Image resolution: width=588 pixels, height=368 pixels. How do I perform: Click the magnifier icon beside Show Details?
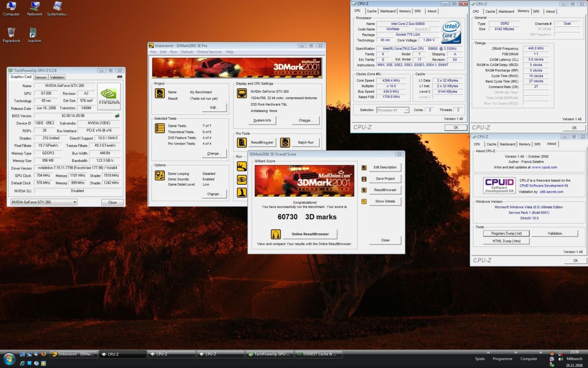[364, 201]
